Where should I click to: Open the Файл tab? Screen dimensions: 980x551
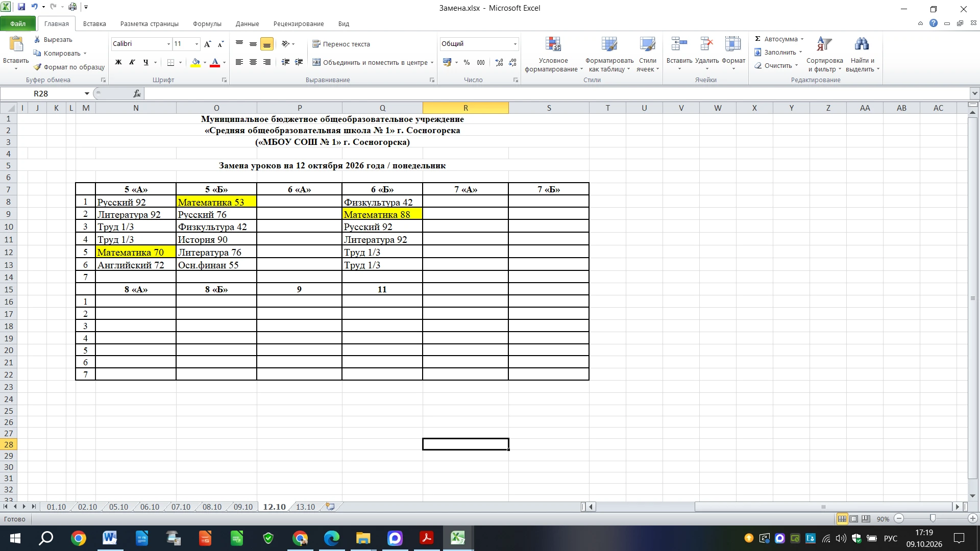(18, 23)
